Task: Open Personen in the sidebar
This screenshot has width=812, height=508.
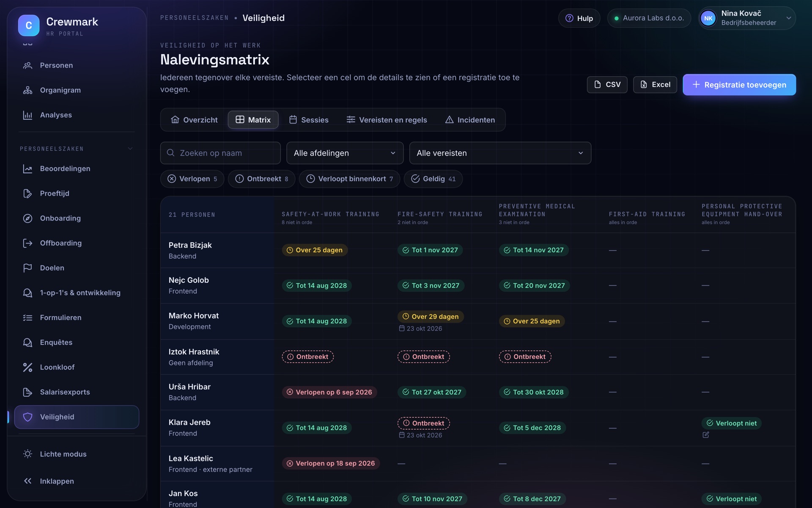Action: click(x=77, y=65)
